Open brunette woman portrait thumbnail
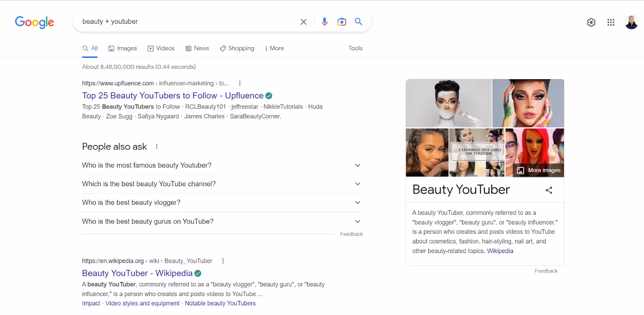The width and height of the screenshot is (644, 315). [x=427, y=152]
